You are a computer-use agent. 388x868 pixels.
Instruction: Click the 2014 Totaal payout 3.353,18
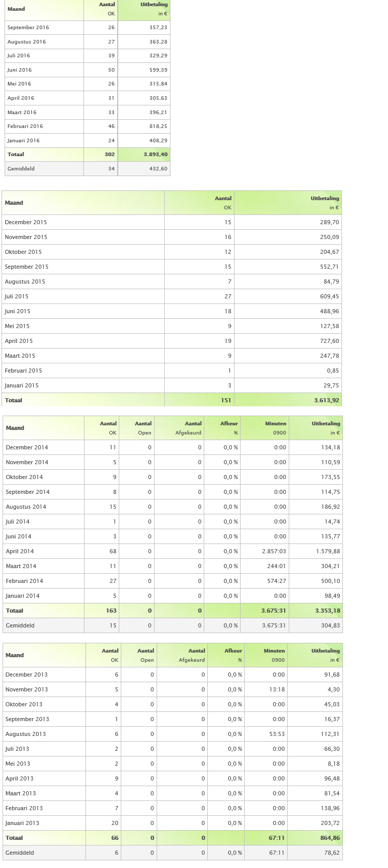click(328, 611)
